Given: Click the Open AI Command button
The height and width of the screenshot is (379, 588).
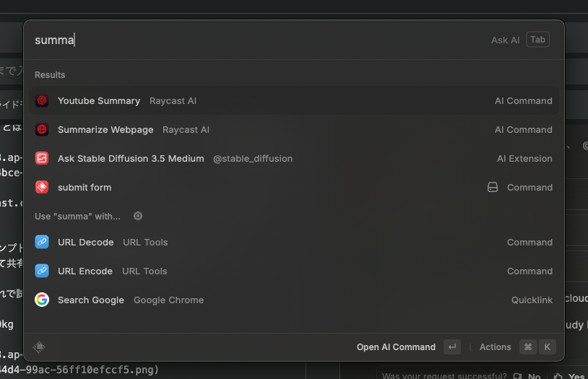Looking at the screenshot, I should pos(396,347).
